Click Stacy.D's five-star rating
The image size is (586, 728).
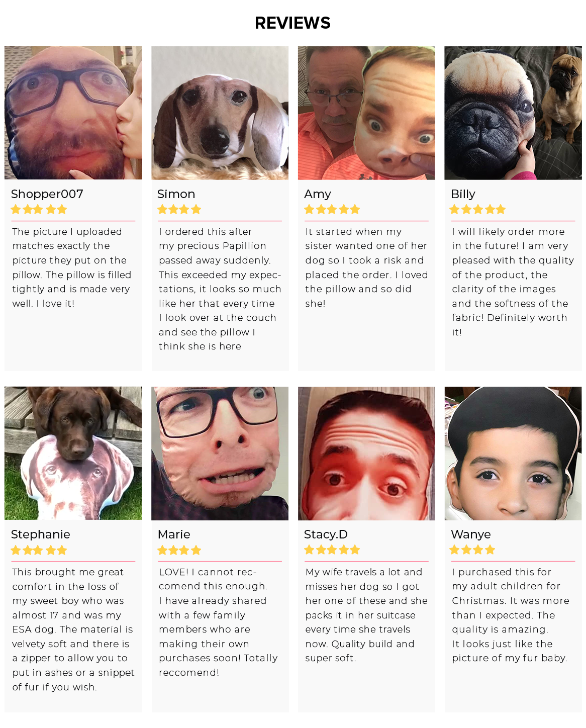click(x=332, y=550)
